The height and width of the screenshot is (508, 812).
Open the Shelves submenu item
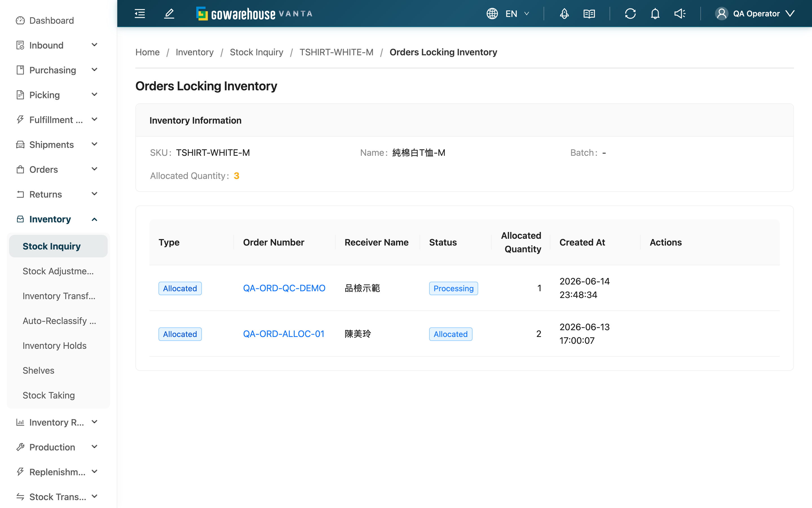58,371
